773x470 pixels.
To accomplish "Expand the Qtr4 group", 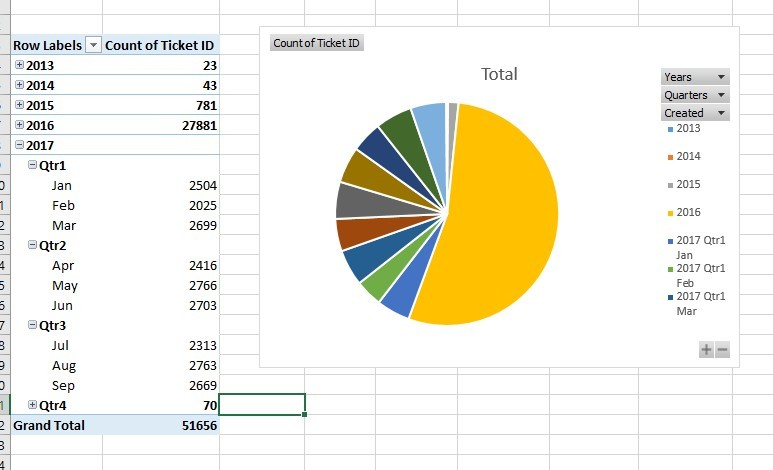I will (33, 405).
